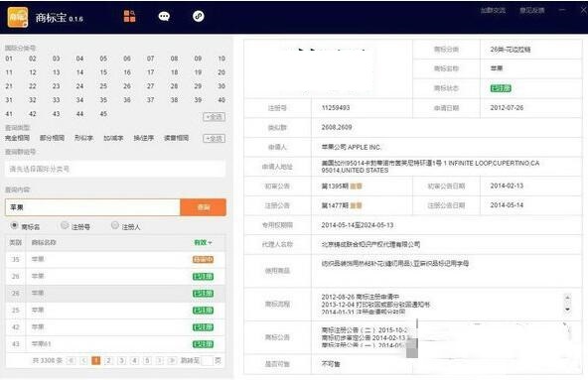Open 查看 link beside 第1395期
This screenshot has width=588, height=380.
pyautogui.click(x=356, y=187)
